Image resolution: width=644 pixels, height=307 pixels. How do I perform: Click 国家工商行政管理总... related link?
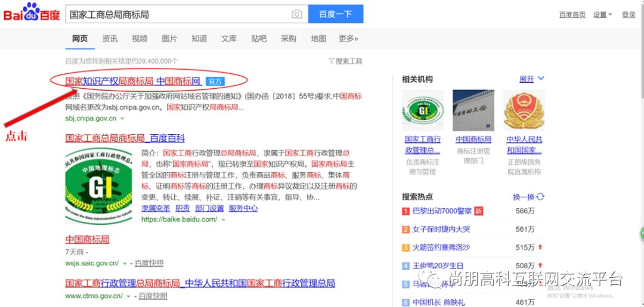coord(423,145)
